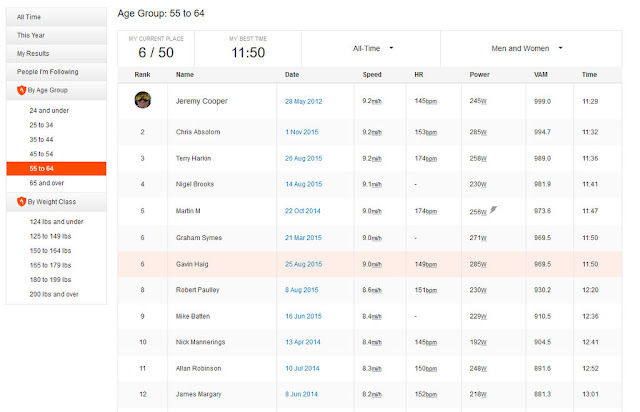Choose the 65 and over age group
Viewport: 640px width, 412px height.
tap(46, 183)
